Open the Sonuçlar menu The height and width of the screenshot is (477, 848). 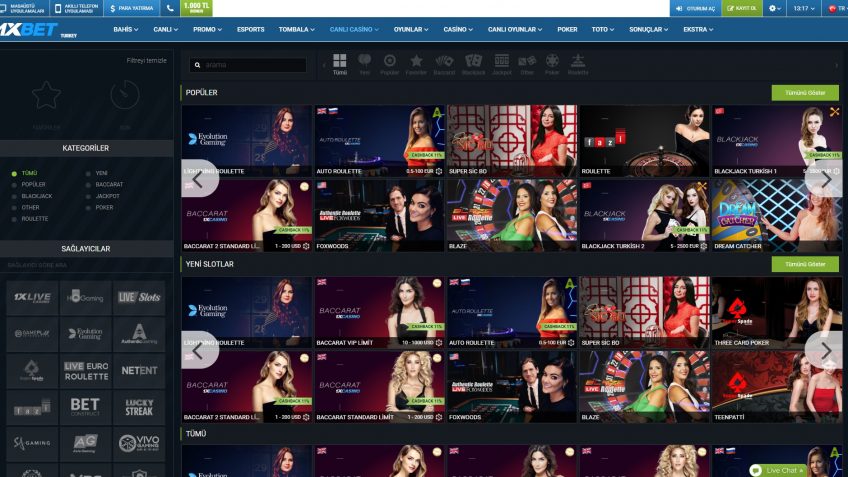[x=648, y=30]
